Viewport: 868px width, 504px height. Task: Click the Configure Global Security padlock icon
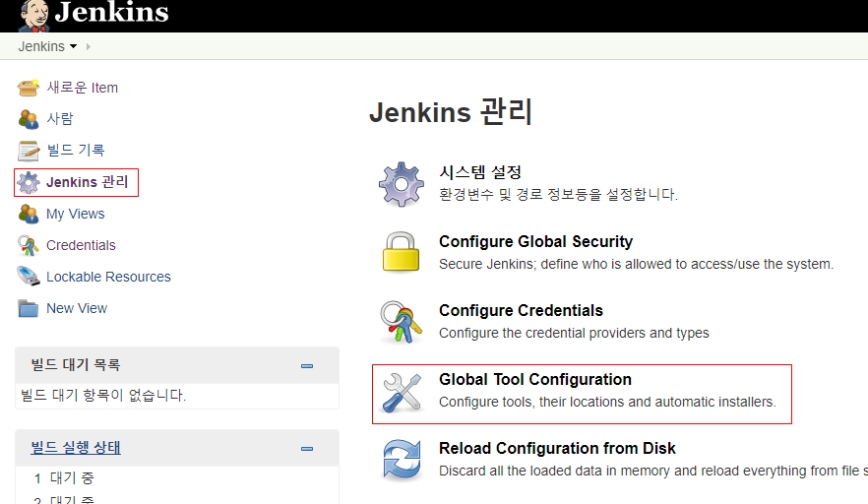(x=401, y=252)
